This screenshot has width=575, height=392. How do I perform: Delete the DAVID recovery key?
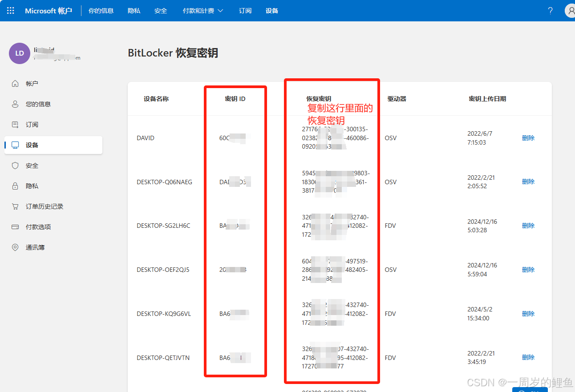528,138
